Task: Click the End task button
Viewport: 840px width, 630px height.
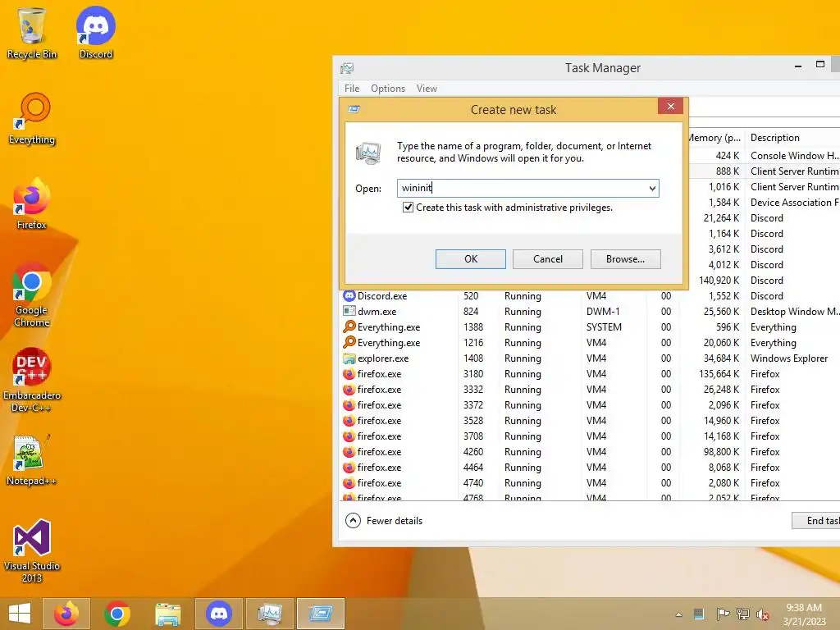Action: [x=816, y=521]
